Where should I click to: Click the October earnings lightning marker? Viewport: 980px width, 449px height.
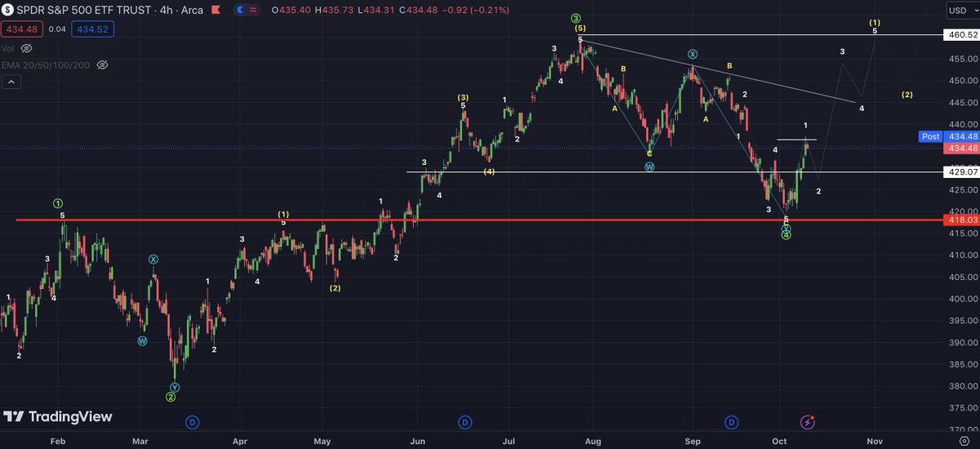(x=808, y=422)
